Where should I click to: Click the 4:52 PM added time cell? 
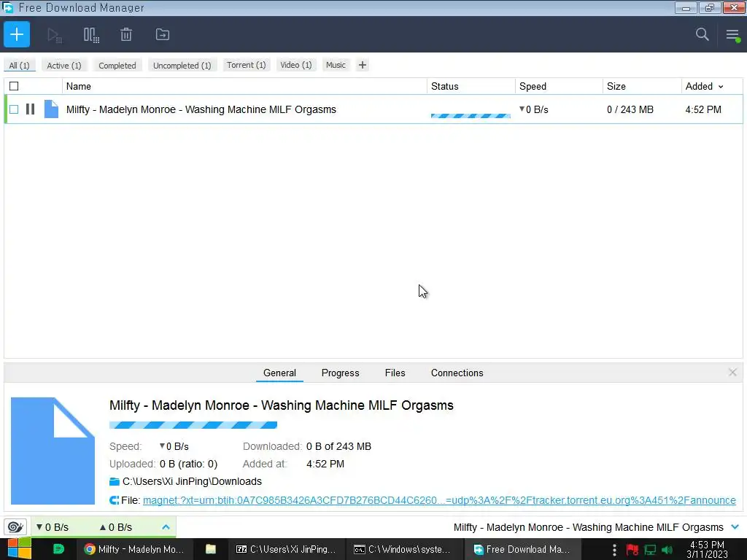tap(703, 109)
